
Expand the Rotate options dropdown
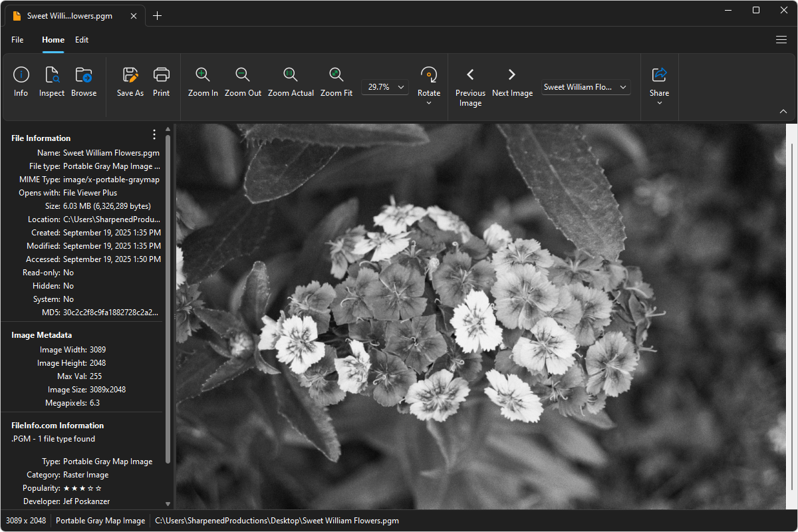point(429,102)
